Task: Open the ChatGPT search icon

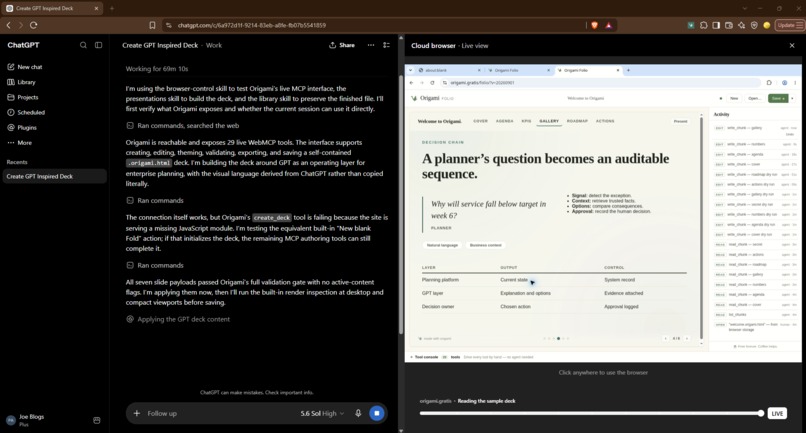Action: click(x=83, y=45)
